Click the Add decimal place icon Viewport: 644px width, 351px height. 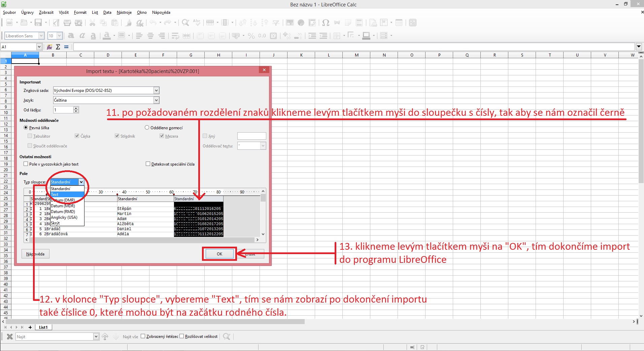[287, 36]
